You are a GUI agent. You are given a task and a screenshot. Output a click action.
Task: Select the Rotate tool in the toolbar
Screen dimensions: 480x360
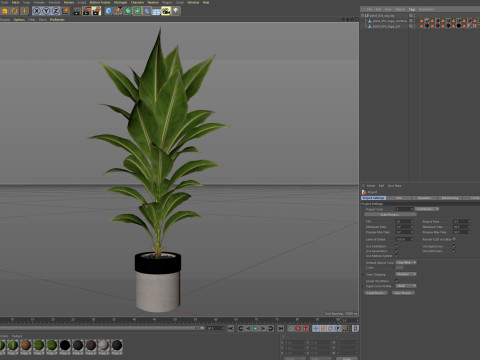pyautogui.click(x=14, y=11)
